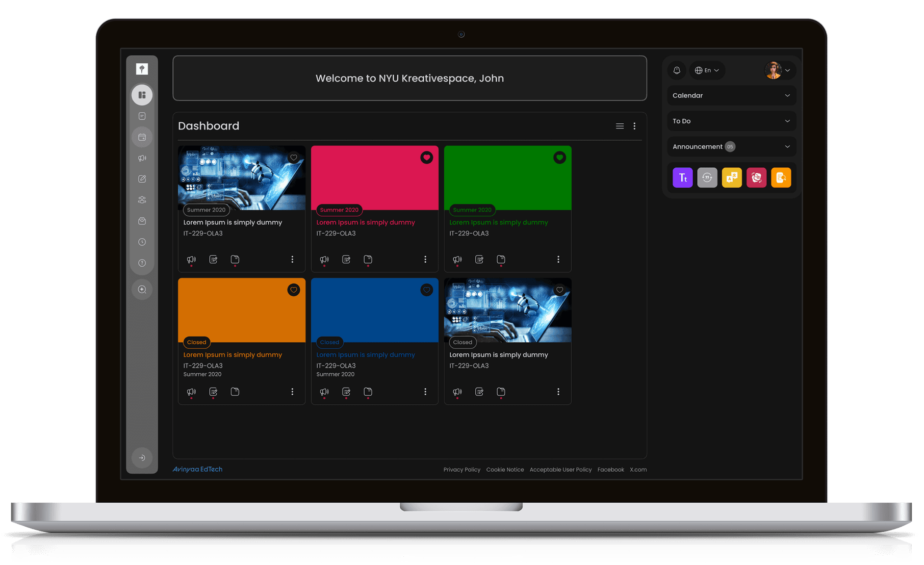This screenshot has width=924, height=565.
Task: Launch the gray quote refresh tool tile
Action: tap(707, 177)
